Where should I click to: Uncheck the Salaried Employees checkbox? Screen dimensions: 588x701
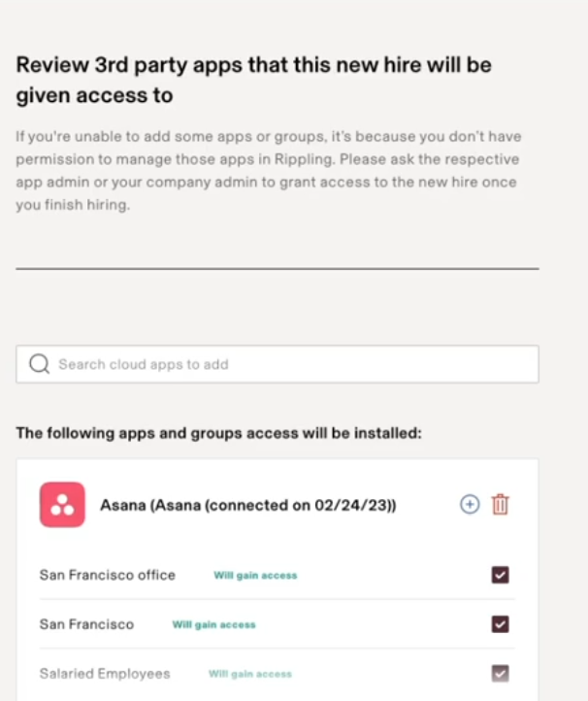[500, 673]
